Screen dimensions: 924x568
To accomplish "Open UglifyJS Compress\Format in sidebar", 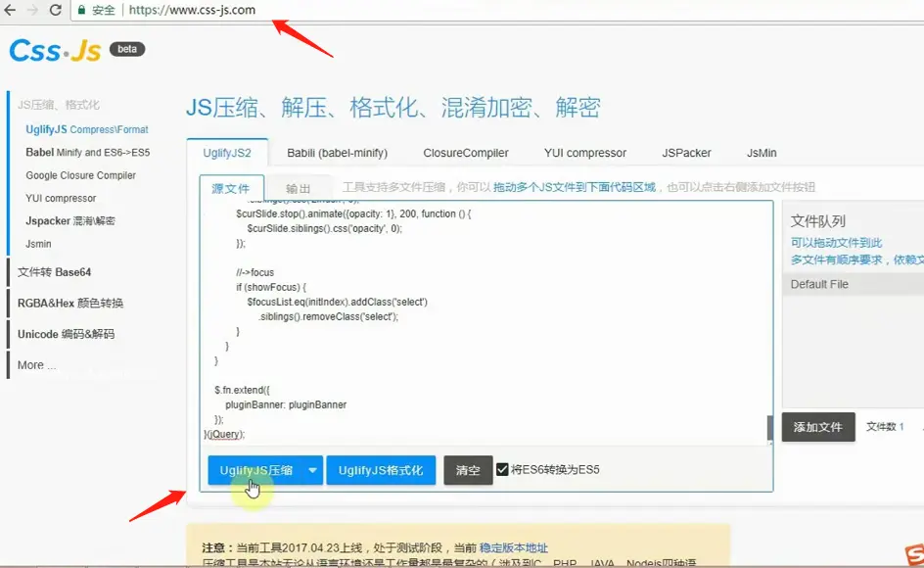I will pyautogui.click(x=86, y=129).
